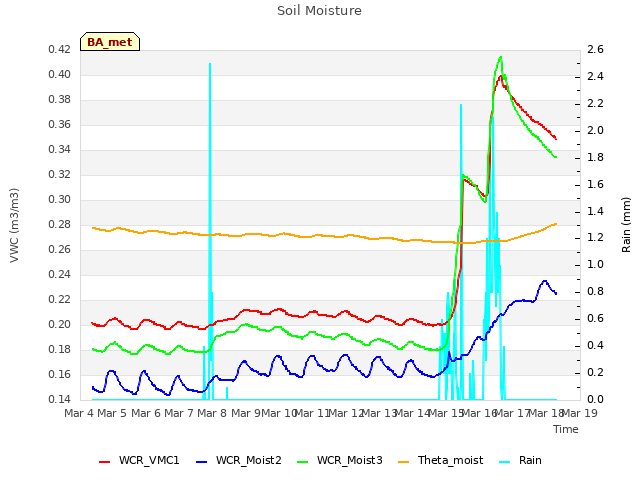Select WCR_Moist3 legend entry
Image resolution: width=640 pixels, height=480 pixels.
click(x=340, y=460)
